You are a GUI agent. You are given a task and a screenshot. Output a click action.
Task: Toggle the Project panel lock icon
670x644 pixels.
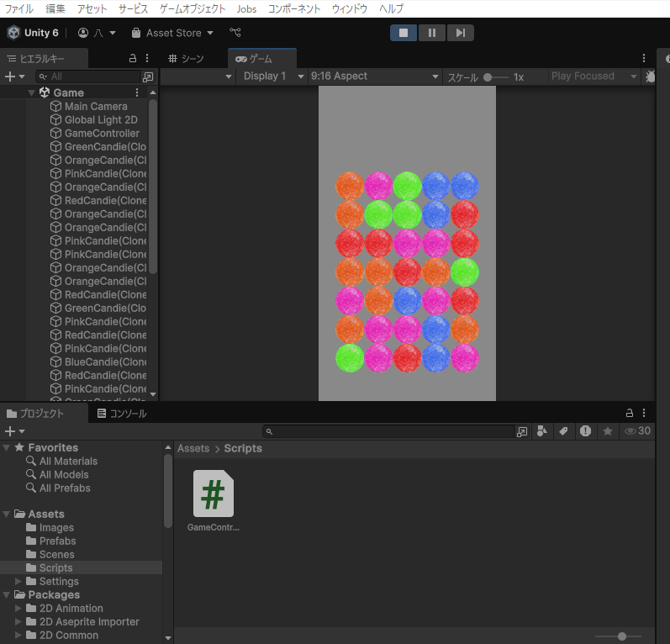(629, 414)
